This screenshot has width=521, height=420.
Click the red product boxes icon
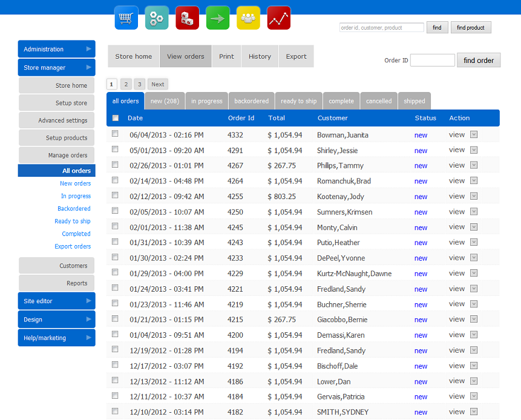click(x=188, y=18)
